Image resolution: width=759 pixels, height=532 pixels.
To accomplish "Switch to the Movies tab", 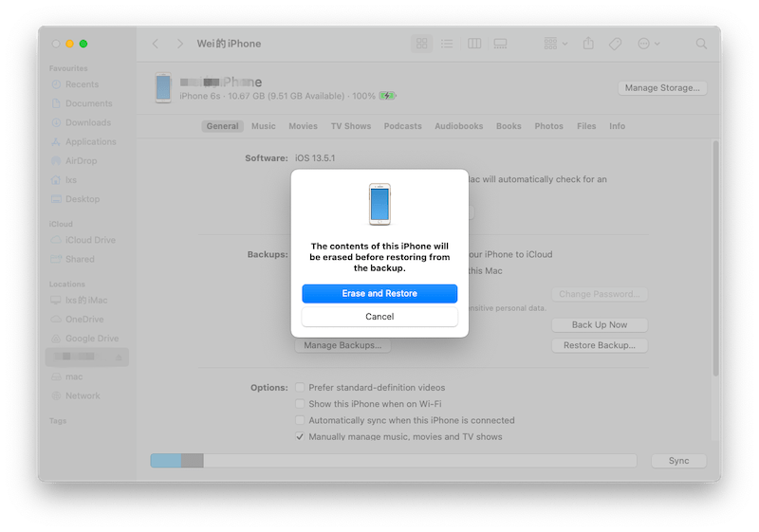I will point(303,126).
